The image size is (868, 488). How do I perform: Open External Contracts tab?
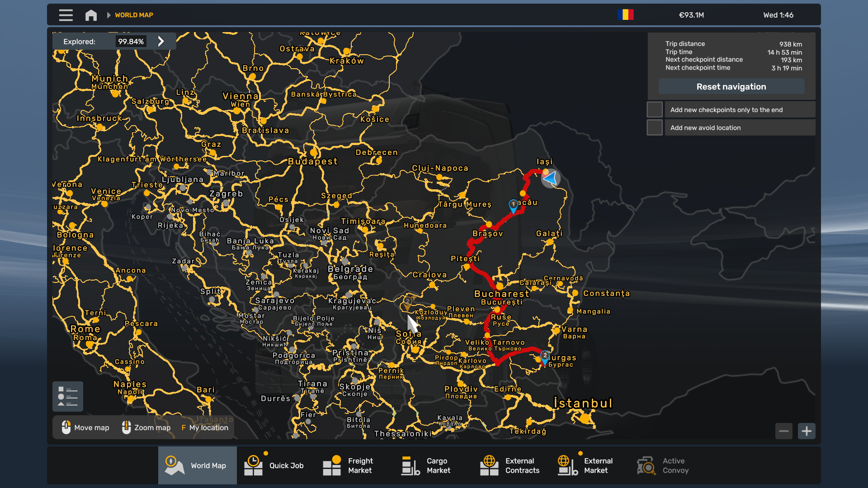pyautogui.click(x=510, y=465)
